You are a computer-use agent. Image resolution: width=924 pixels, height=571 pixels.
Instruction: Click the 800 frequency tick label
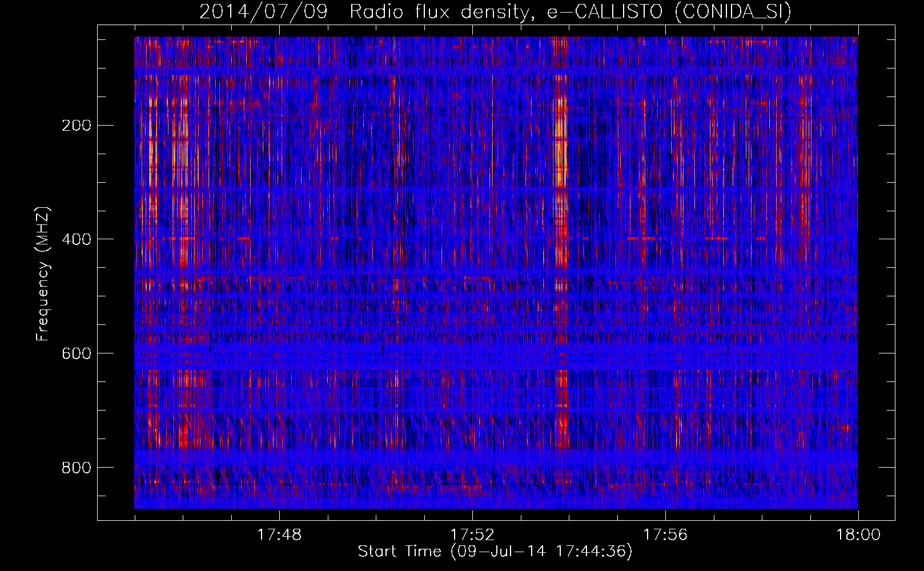click(77, 468)
